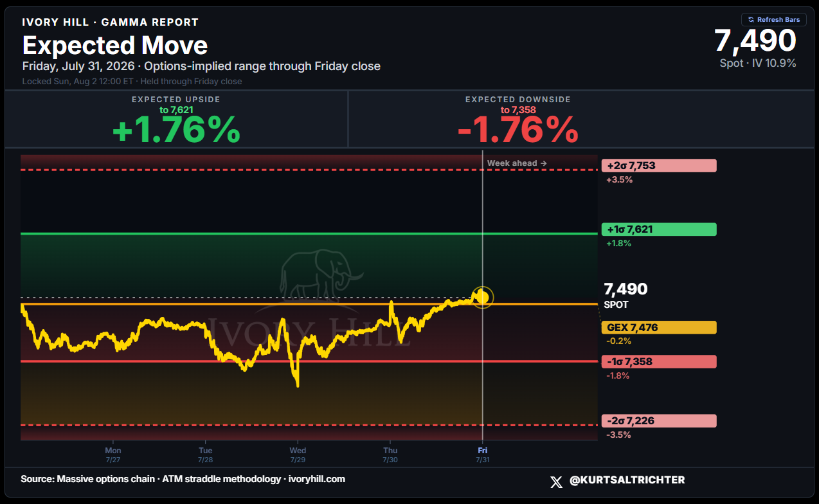Click the Source footer text with ivoryhill.com
Viewport: 819px width, 504px height.
pyautogui.click(x=183, y=479)
